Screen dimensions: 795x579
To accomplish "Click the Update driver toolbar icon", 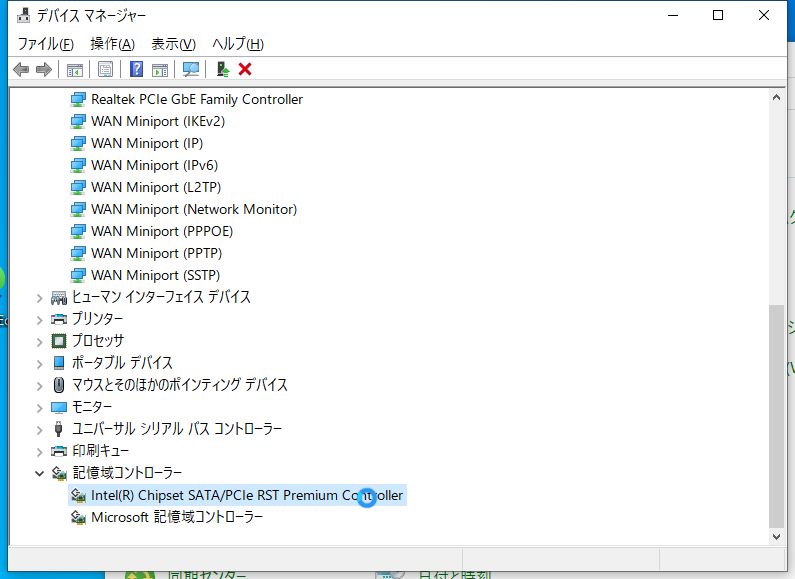I will click(223, 69).
